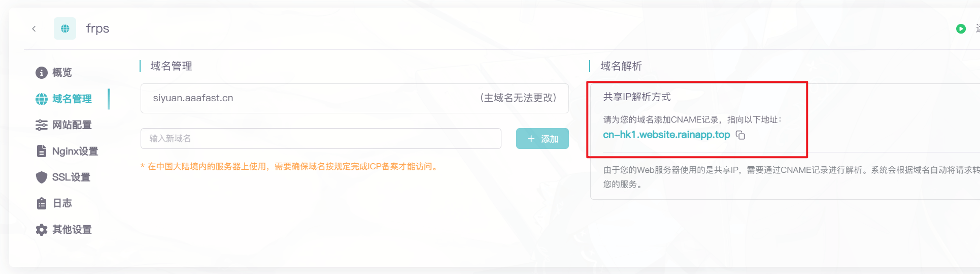Click the globe app icon for frps
980x274 pixels.
[x=65, y=28]
